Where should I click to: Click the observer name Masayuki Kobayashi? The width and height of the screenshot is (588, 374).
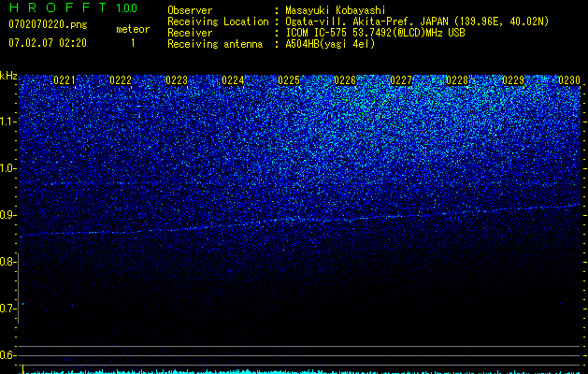pyautogui.click(x=336, y=10)
